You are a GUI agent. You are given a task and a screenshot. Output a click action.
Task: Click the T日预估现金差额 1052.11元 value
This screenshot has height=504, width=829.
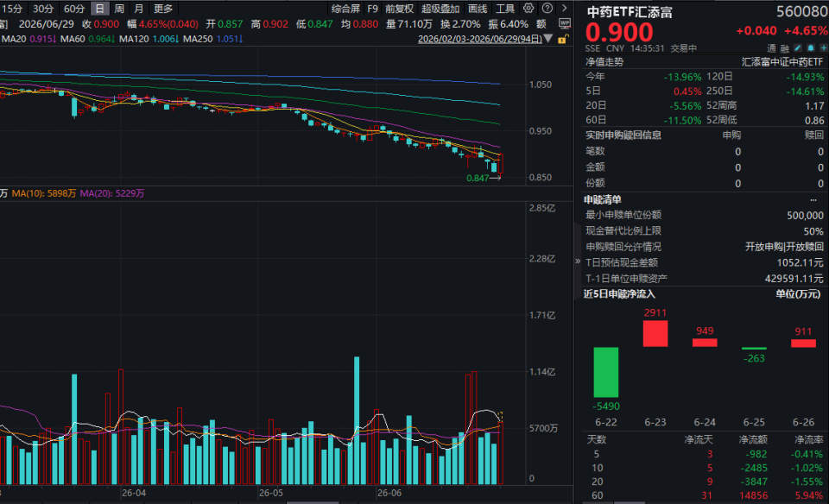point(800,262)
